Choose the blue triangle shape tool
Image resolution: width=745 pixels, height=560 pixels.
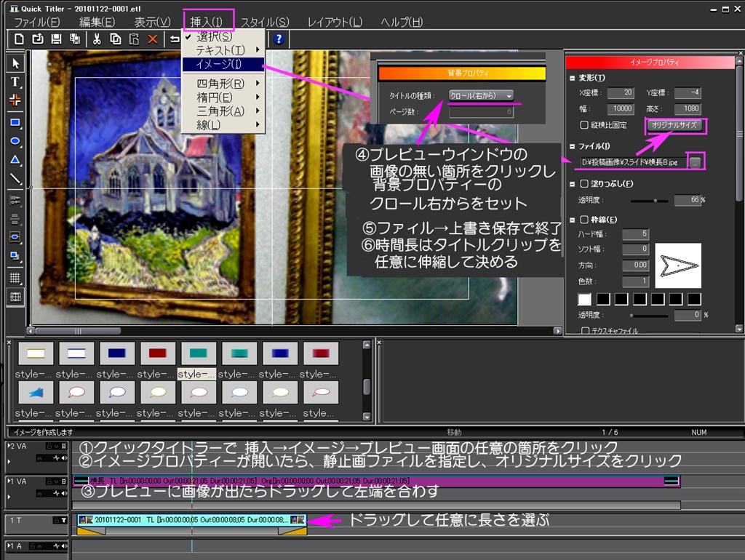pyautogui.click(x=15, y=159)
